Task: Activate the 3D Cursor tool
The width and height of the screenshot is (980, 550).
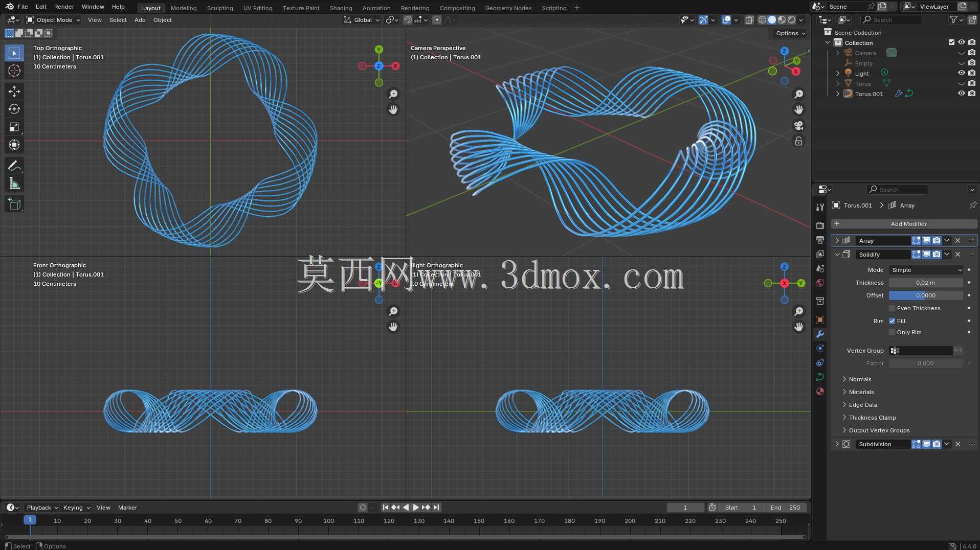Action: 14,71
